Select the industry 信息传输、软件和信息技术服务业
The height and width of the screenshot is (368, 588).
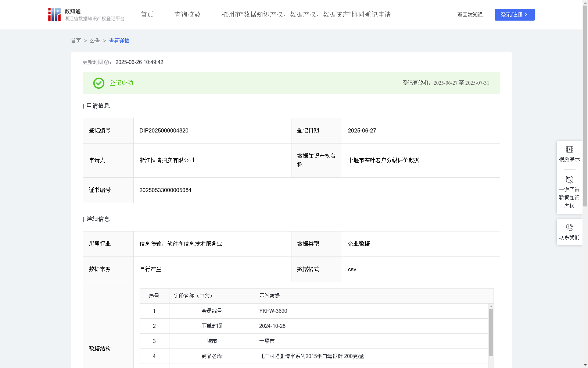[x=181, y=244]
